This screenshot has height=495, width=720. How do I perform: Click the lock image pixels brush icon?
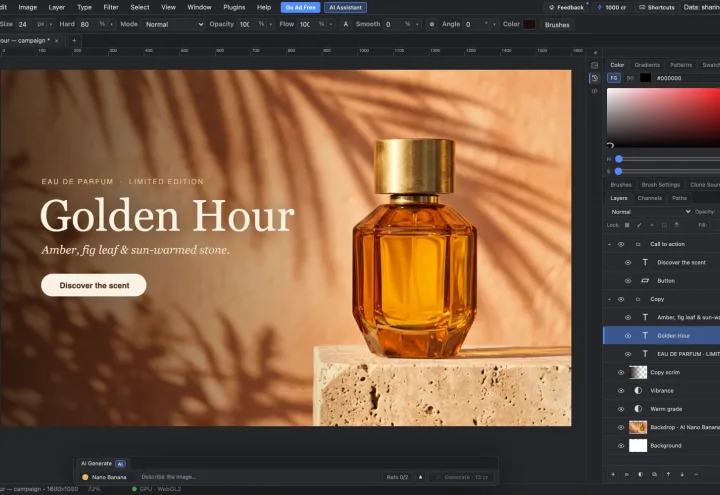coord(639,225)
